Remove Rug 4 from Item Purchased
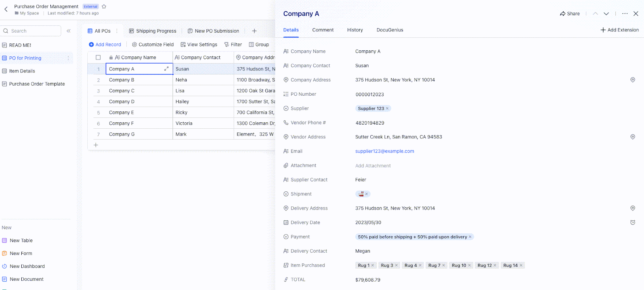Screen dimensions: 644x290 (420, 265)
